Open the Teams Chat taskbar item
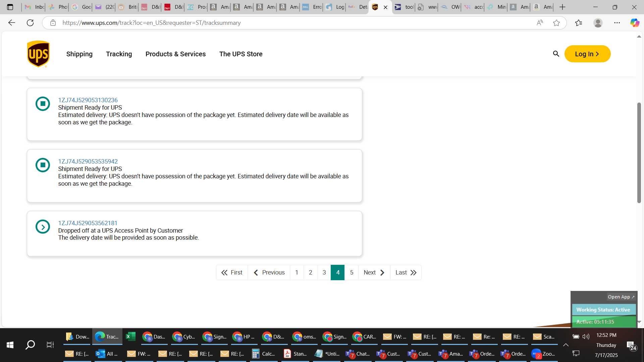Screen dimensions: 644x362 coord(358,354)
